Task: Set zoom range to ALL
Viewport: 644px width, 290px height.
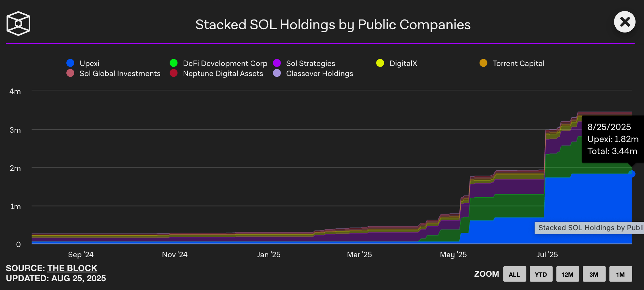Action: click(514, 274)
